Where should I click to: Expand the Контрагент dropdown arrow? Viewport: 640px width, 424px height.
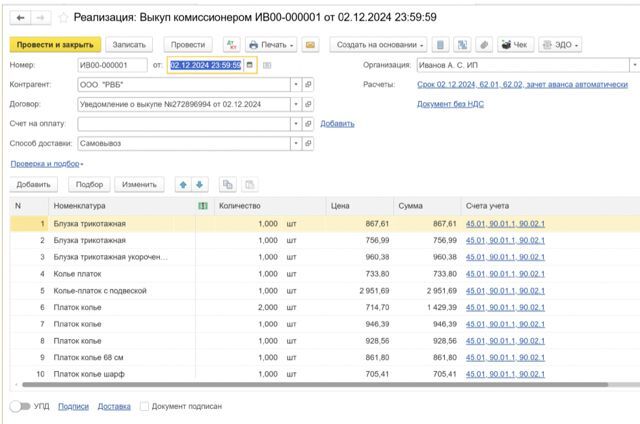click(x=296, y=84)
